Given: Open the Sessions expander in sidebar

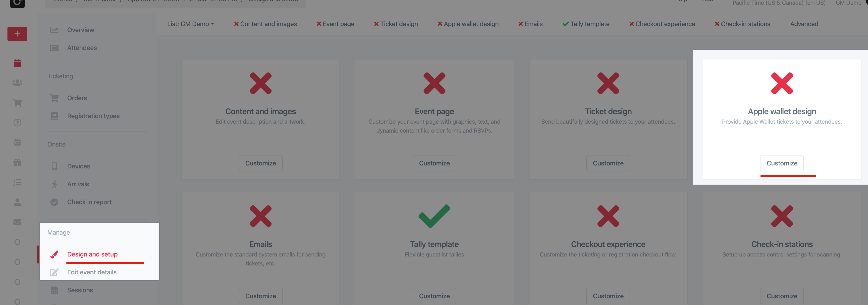Looking at the screenshot, I should (80, 290).
